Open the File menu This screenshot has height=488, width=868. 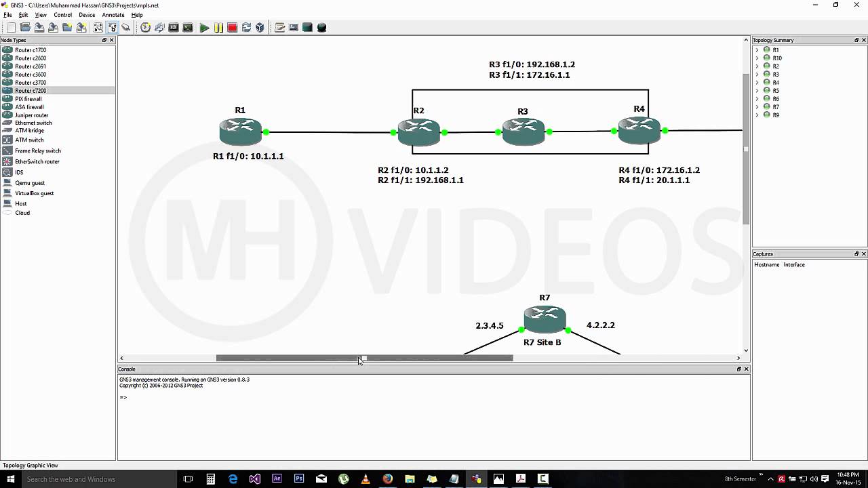click(7, 15)
